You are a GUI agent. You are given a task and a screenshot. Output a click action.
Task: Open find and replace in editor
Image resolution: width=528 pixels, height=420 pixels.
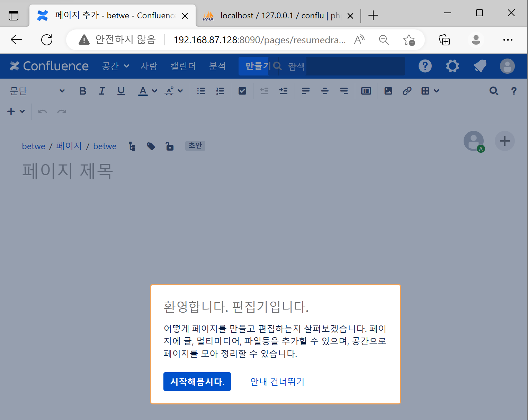click(x=494, y=91)
